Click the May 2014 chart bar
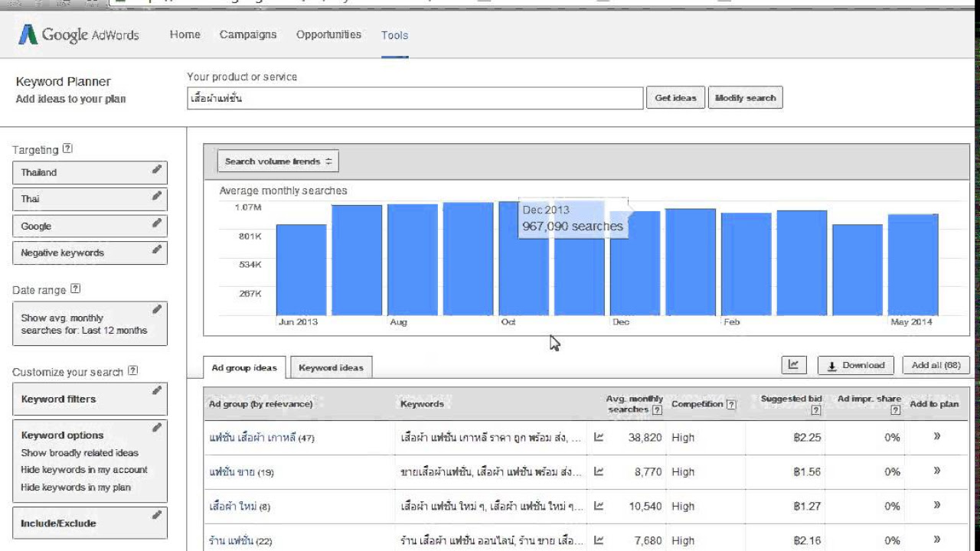980x551 pixels. [x=913, y=265]
